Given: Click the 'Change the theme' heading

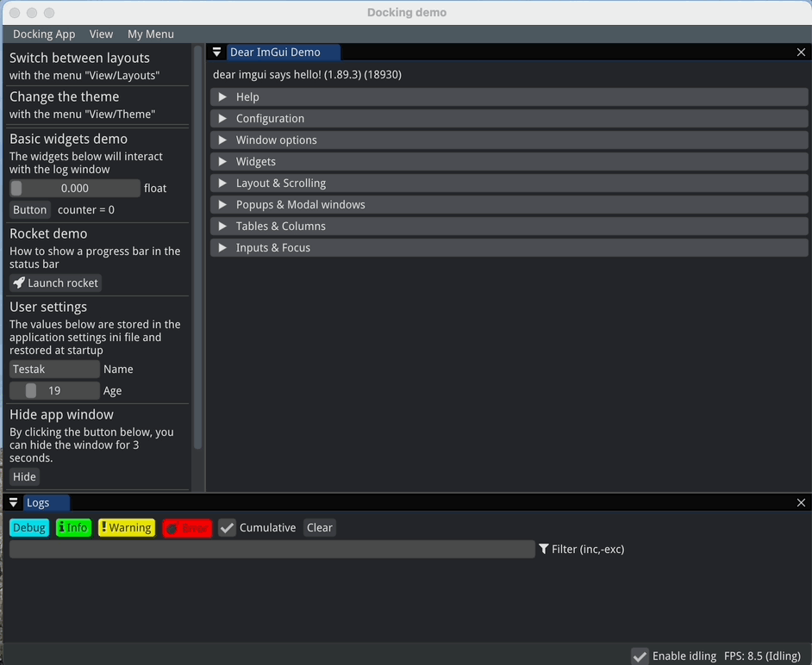Looking at the screenshot, I should pyautogui.click(x=64, y=96).
